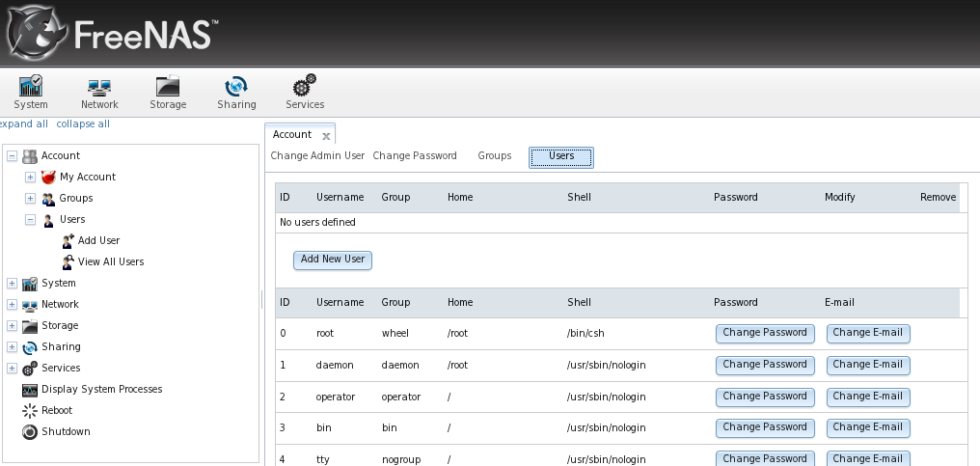Change e-mail for root user
The width and height of the screenshot is (980, 466).
pos(868,334)
